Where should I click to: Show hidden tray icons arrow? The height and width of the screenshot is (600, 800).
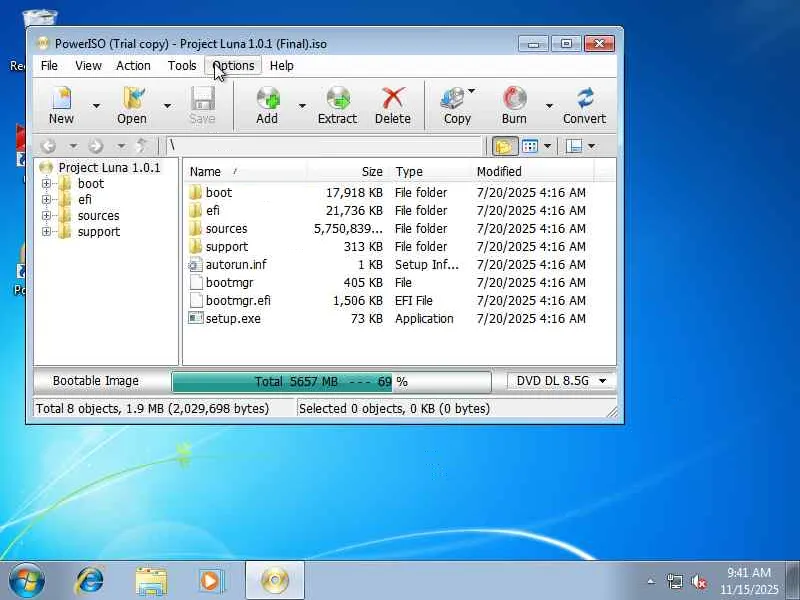tap(651, 581)
